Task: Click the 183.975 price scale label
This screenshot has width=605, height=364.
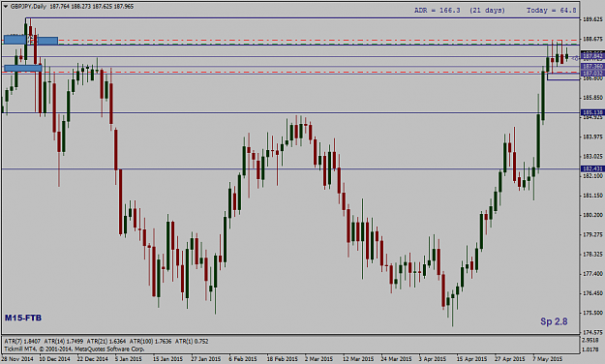Action: [593, 136]
